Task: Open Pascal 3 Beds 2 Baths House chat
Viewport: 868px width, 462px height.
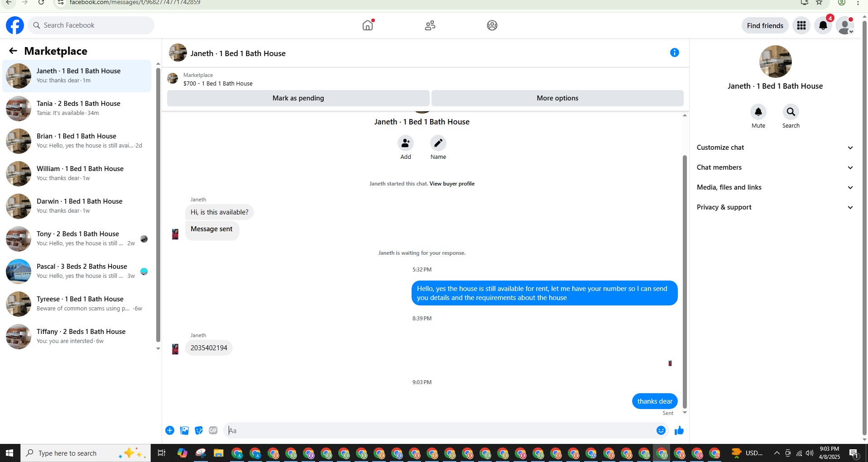Action: pyautogui.click(x=77, y=271)
